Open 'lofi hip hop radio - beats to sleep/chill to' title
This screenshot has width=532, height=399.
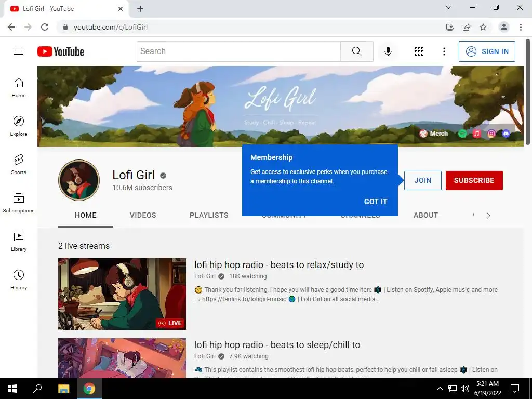click(277, 345)
